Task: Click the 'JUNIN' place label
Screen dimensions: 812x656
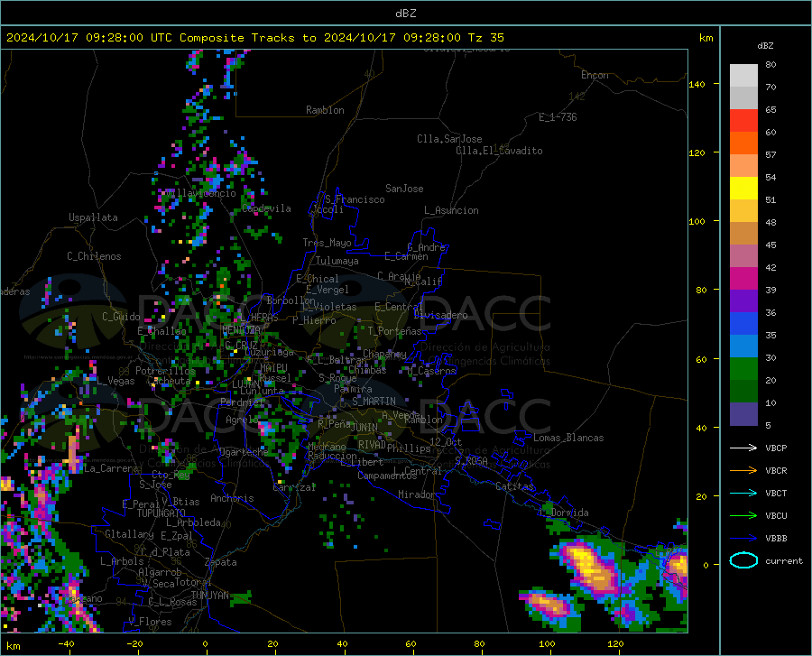Action: tap(364, 427)
